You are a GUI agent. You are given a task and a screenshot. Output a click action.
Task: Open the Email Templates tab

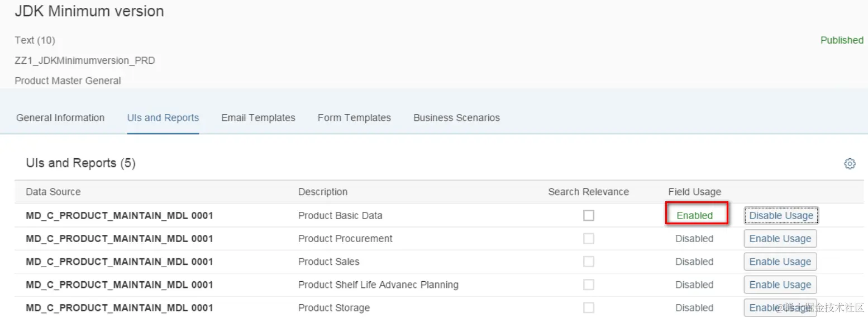[x=258, y=118]
